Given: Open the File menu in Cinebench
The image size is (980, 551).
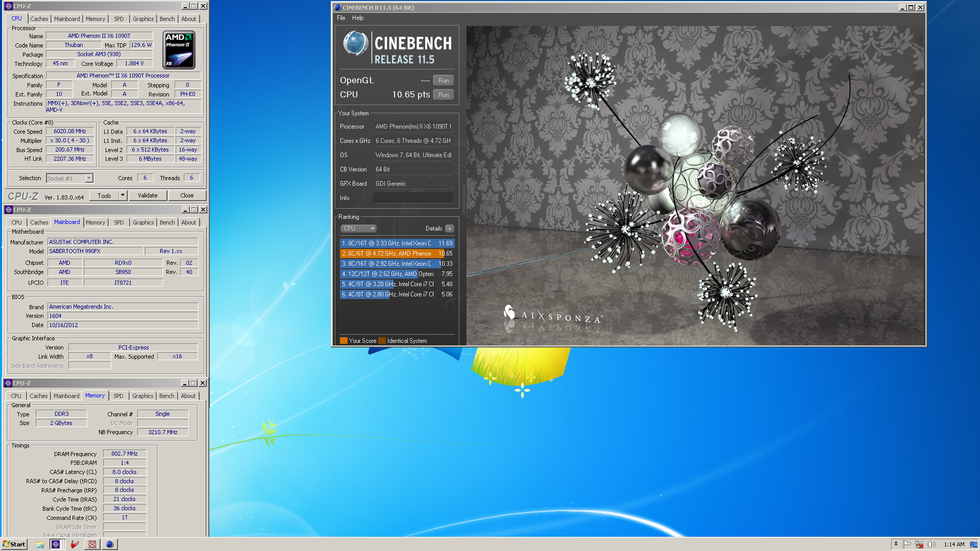Looking at the screenshot, I should (341, 18).
